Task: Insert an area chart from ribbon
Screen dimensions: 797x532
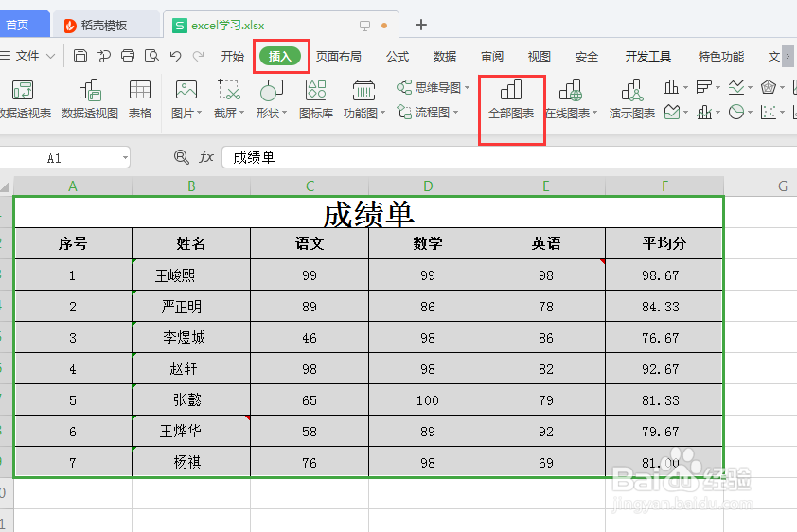Action: pyautogui.click(x=672, y=112)
